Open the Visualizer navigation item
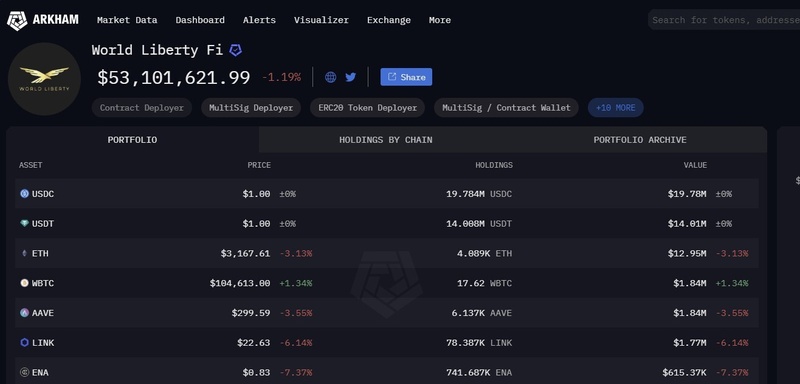Screen dimensions: 800x384 point(321,20)
